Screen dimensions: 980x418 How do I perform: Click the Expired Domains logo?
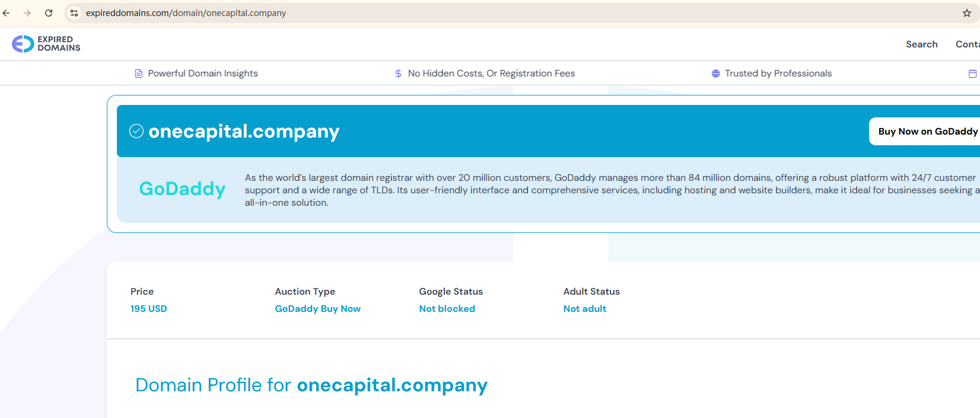tap(46, 44)
